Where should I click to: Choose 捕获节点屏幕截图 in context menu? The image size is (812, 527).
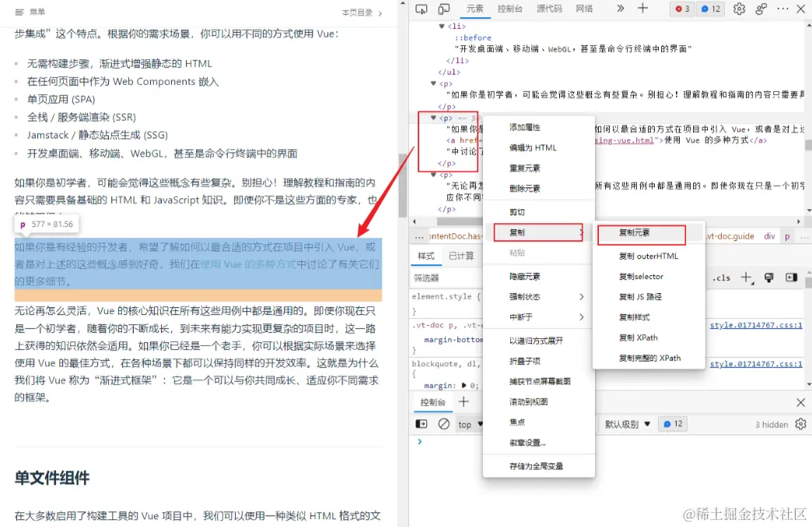[538, 381]
